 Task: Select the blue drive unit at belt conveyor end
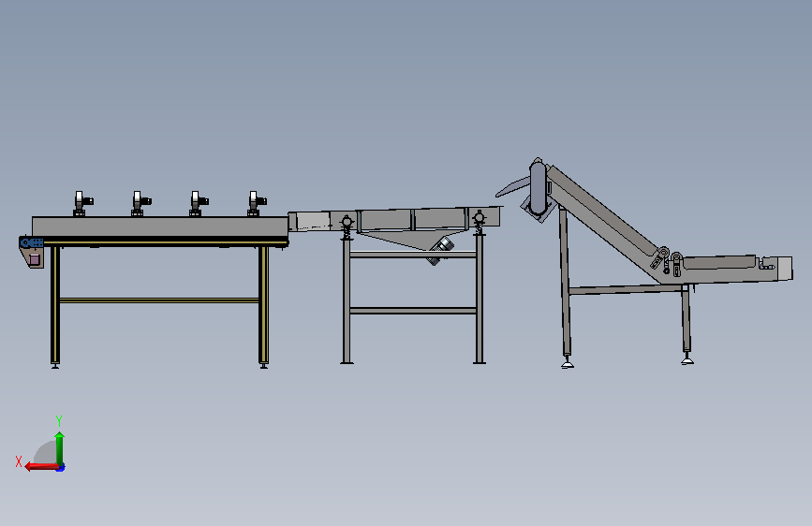[31, 242]
